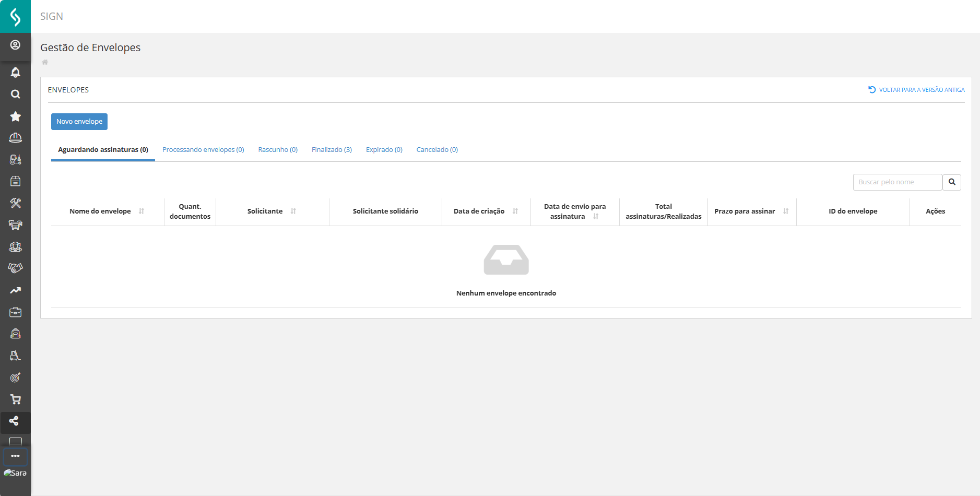980x496 pixels.
Task: Open the shopping cart module icon
Action: 15,399
